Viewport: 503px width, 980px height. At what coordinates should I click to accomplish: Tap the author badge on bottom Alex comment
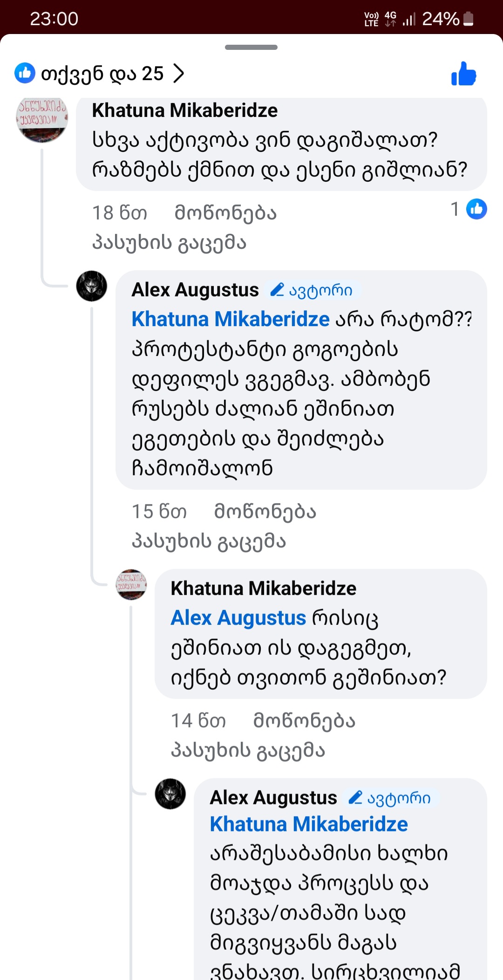pos(391,798)
